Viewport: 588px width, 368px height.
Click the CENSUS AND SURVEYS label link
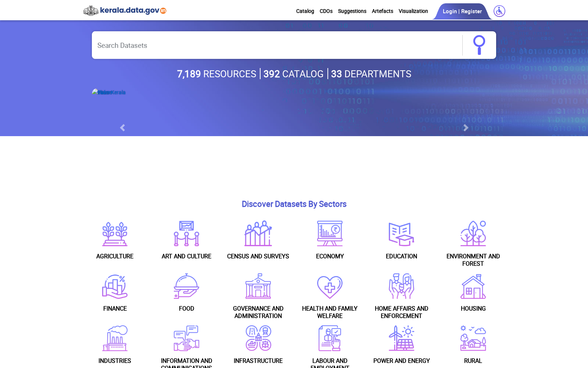coord(258,256)
